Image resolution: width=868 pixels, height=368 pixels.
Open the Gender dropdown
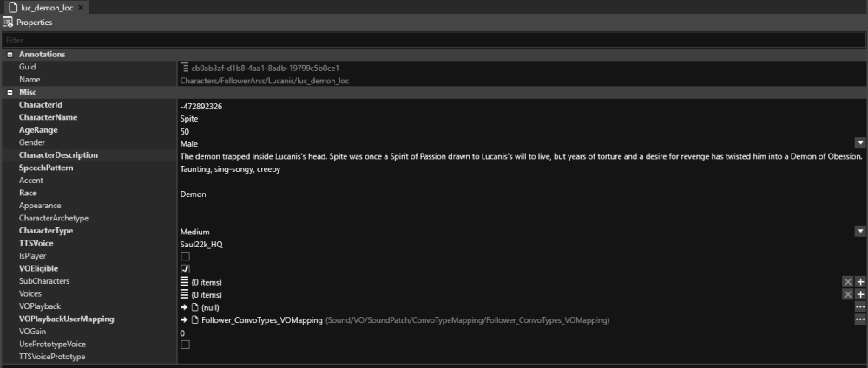point(860,142)
